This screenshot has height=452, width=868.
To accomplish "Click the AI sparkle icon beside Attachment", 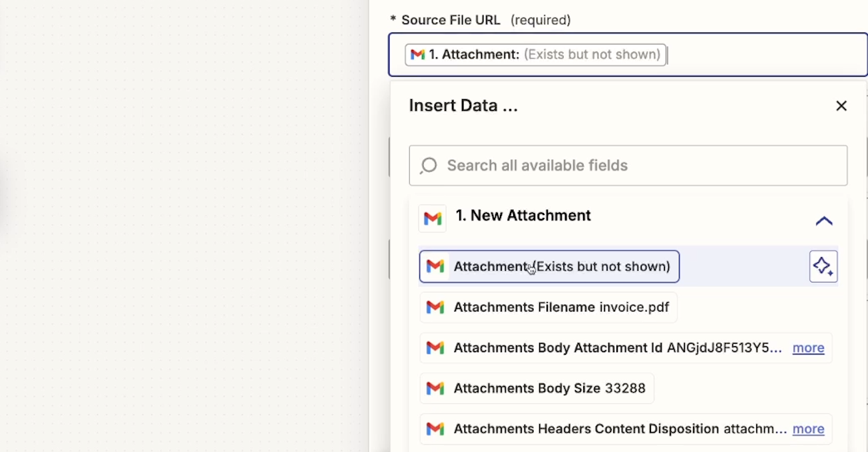I will 823,266.
